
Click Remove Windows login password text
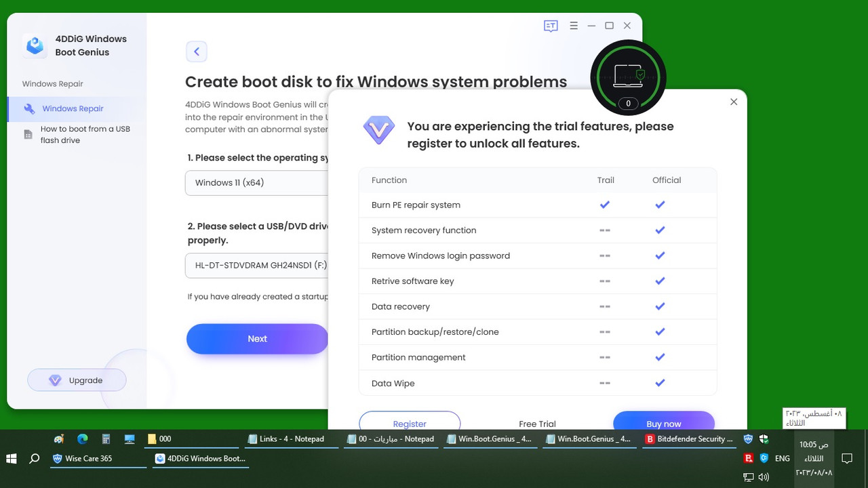(441, 256)
